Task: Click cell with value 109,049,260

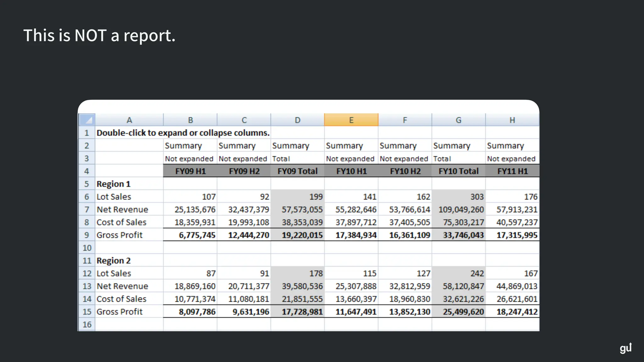Action: pos(458,209)
